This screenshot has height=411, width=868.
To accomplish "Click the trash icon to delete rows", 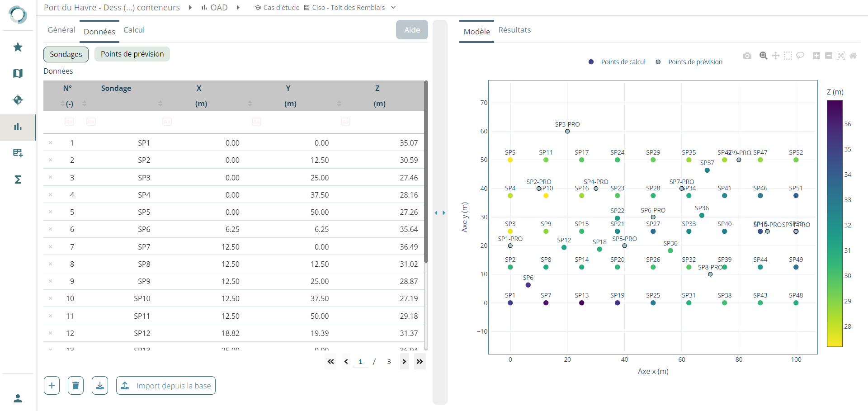I will point(75,386).
